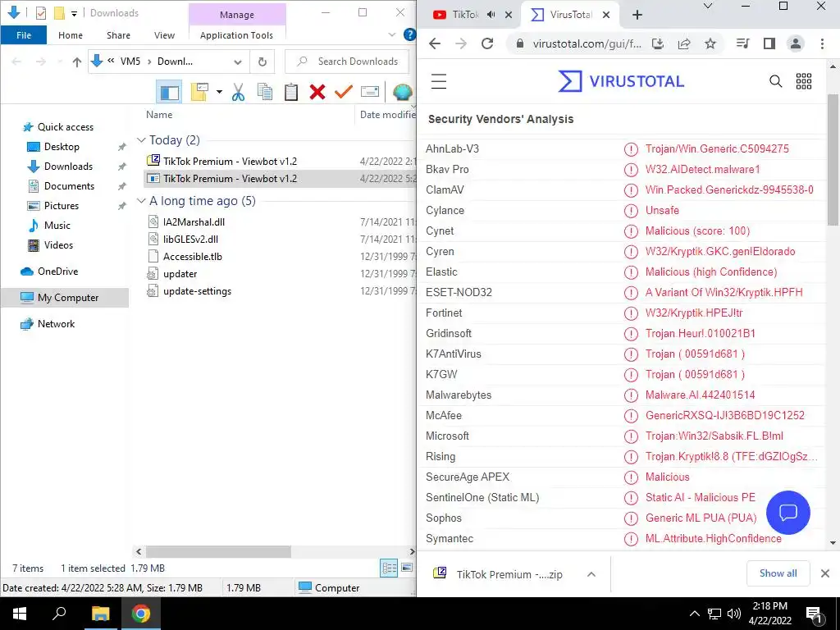
Task: Click the Up one level arrow in Explorer
Action: (x=76, y=62)
